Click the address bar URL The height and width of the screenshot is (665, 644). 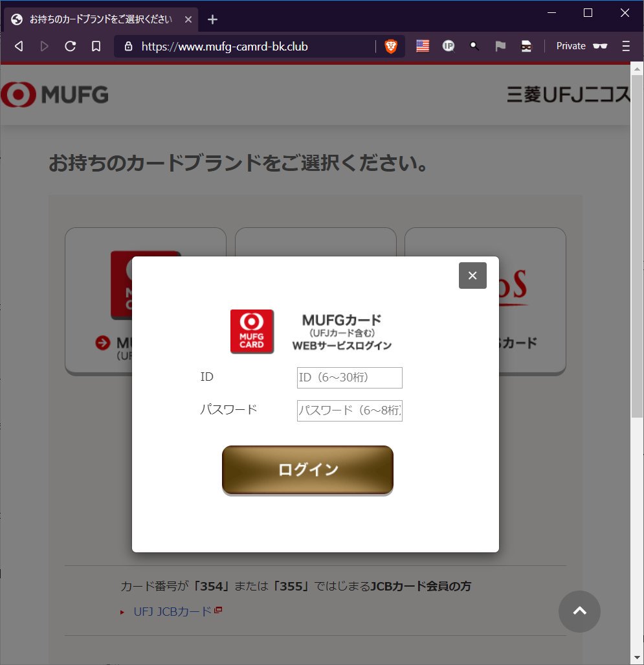tap(225, 46)
